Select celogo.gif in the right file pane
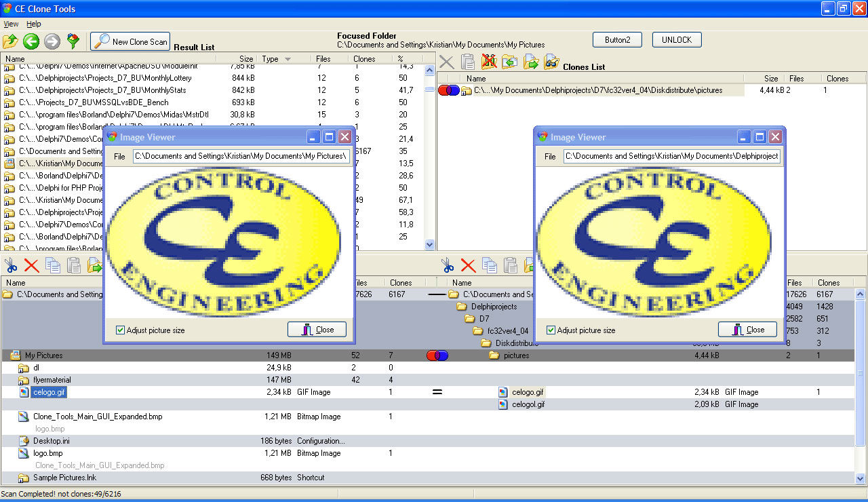 [528, 392]
